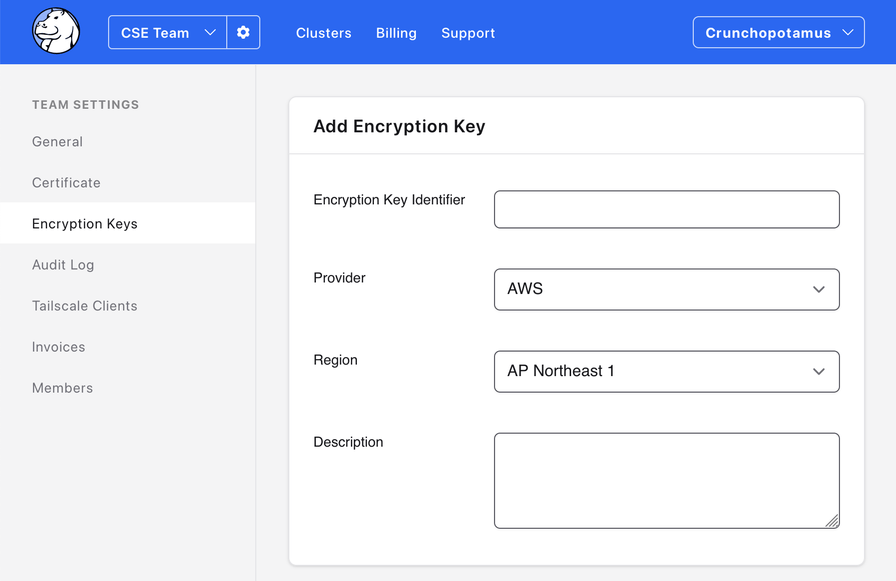
Task: Open the Members settings
Action: click(x=62, y=387)
